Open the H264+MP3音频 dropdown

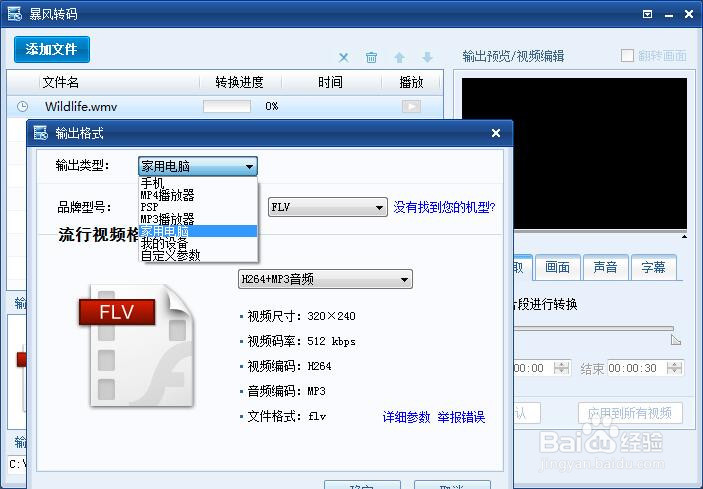tap(325, 279)
